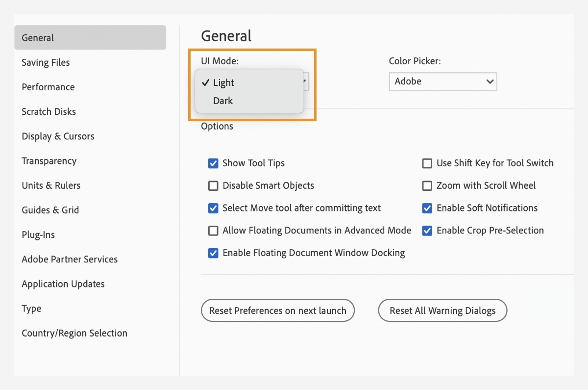Go to Scratch Disks section
This screenshot has width=588, height=390.
[x=49, y=111]
